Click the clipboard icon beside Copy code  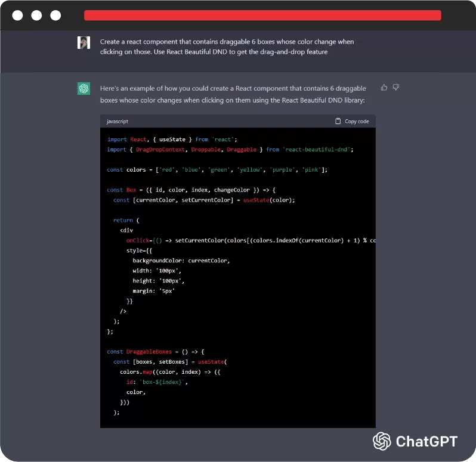(338, 121)
